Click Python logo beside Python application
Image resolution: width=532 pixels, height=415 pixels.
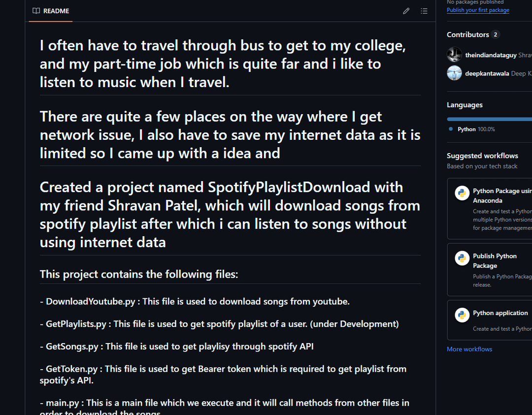coord(462,315)
